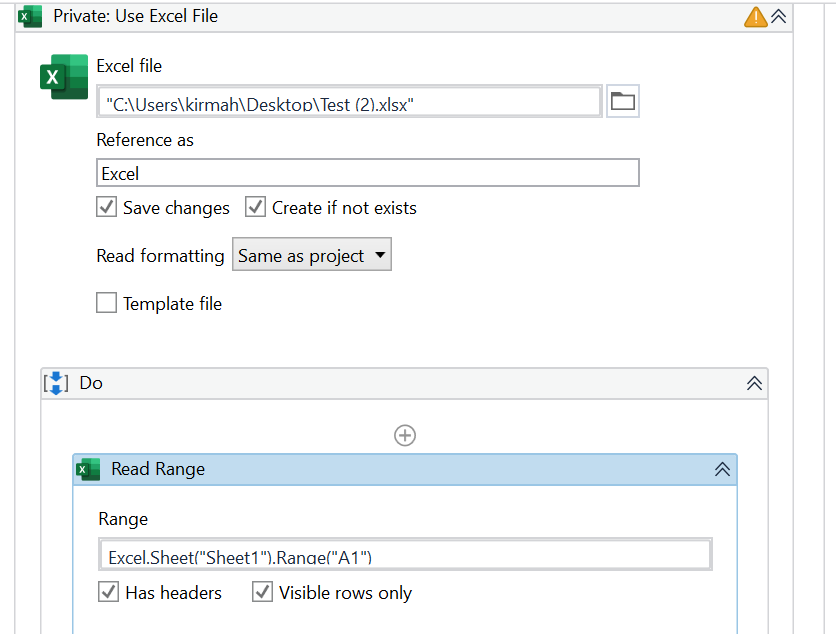The width and height of the screenshot is (836, 634).
Task: Collapse the Use Excel File activity
Action: [778, 16]
